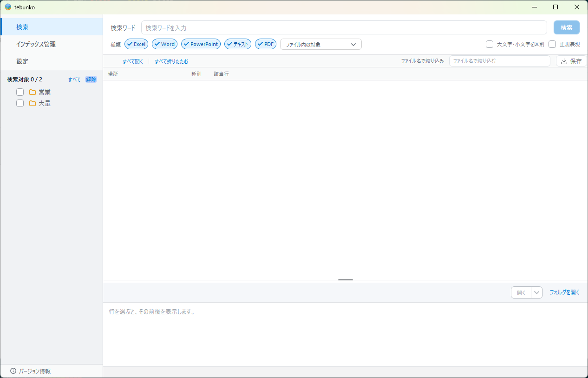
Task: Select the 営業 folder label
Action: [x=45, y=92]
